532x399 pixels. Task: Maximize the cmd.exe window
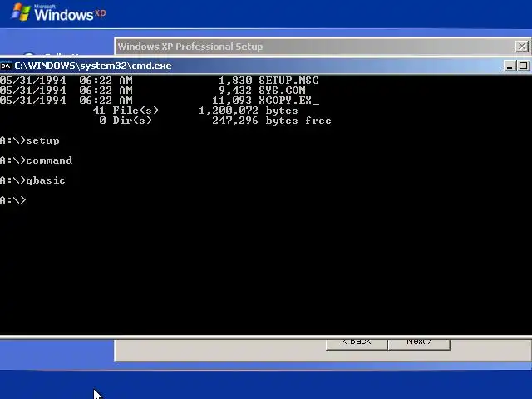pyautogui.click(x=523, y=66)
